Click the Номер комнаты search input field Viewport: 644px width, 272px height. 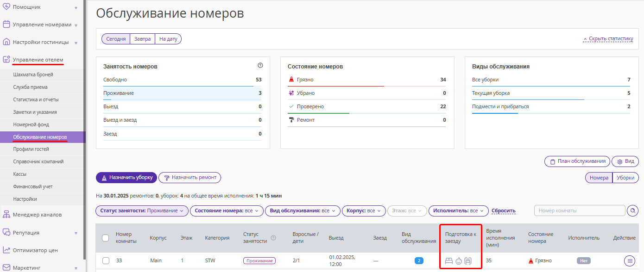pyautogui.click(x=580, y=211)
